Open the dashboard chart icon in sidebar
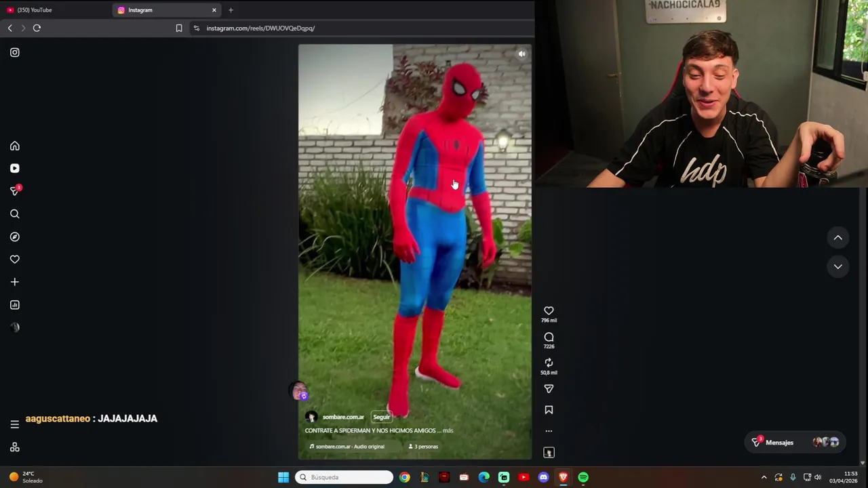The image size is (868, 488). [15, 305]
